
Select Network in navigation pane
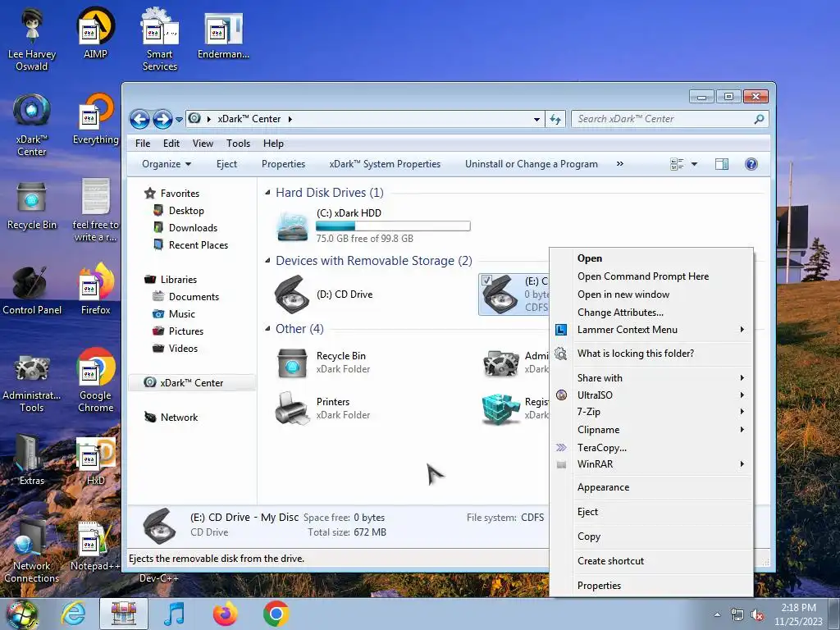tap(171, 418)
